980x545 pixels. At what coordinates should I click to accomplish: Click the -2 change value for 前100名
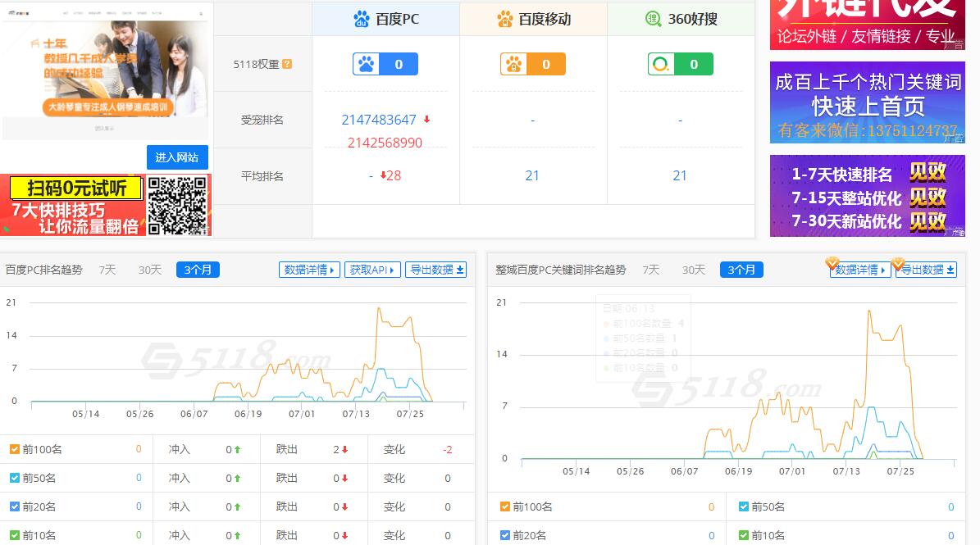pyautogui.click(x=448, y=449)
